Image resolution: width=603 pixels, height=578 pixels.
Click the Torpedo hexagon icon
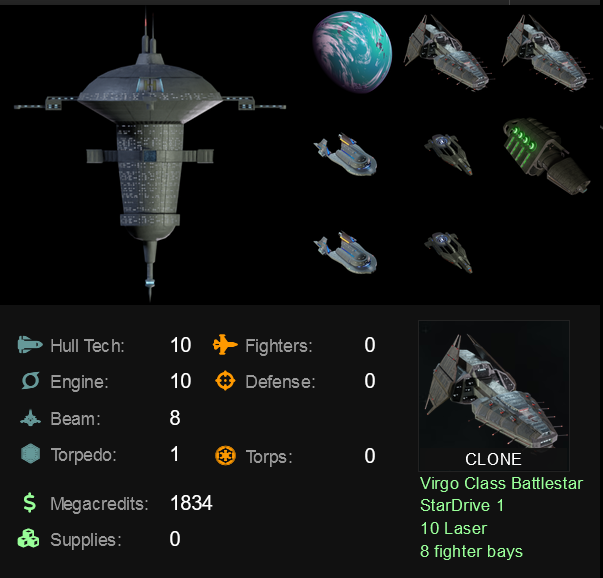click(30, 454)
